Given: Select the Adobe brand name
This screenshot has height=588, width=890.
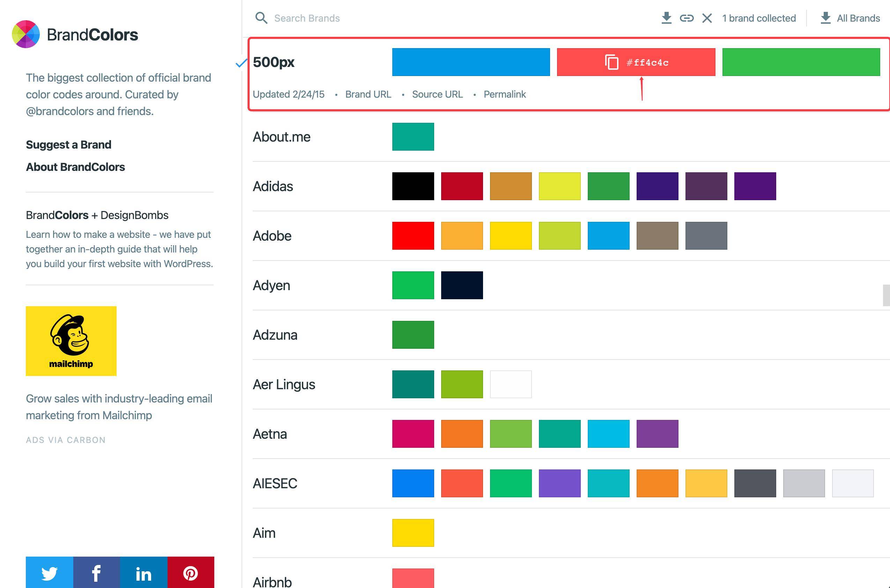Looking at the screenshot, I should [x=272, y=236].
